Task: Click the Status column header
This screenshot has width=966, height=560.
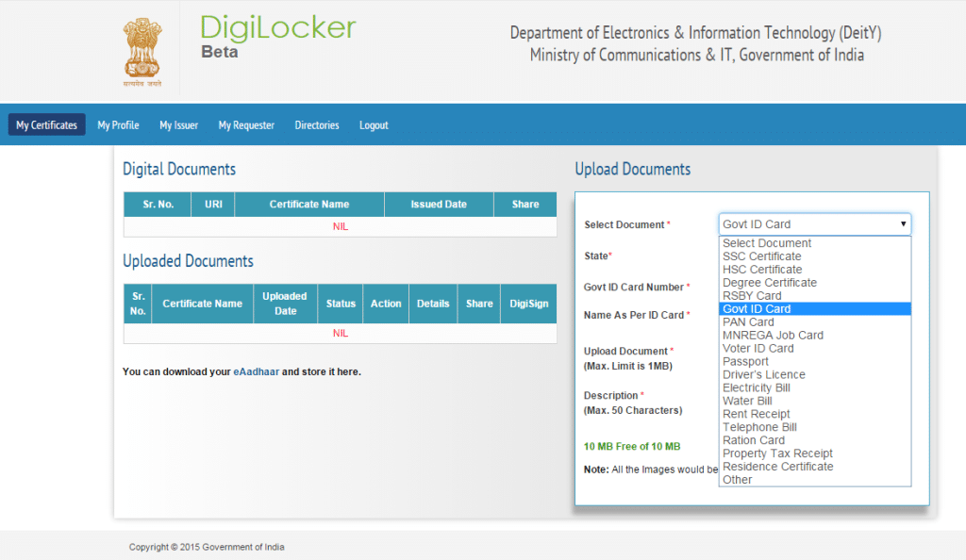Action: (341, 304)
